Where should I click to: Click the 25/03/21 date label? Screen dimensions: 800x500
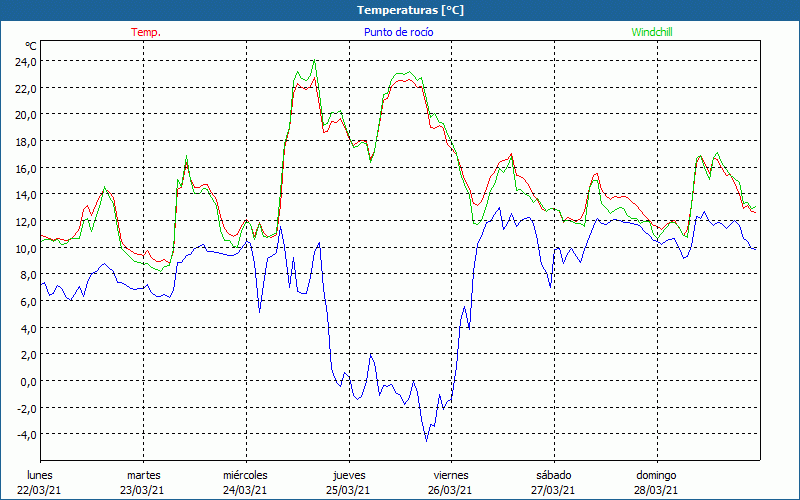(x=348, y=490)
